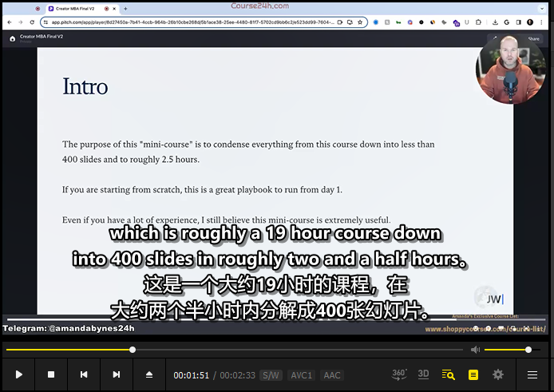554x392 pixels.
Task: Toggle 360° video mode
Action: click(x=399, y=374)
